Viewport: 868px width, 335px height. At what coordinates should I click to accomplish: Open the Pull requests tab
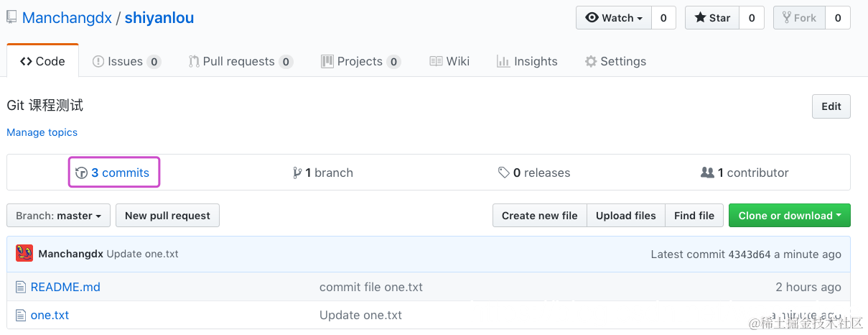point(239,62)
